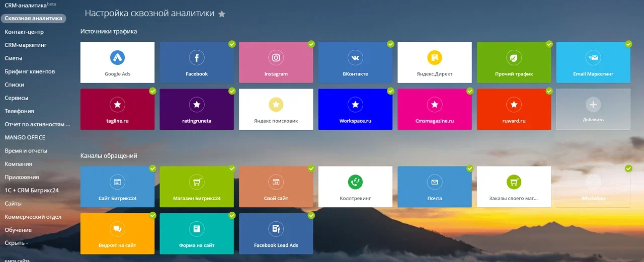
Task: Open the Яндекс.Директ source tile
Action: pos(435,62)
